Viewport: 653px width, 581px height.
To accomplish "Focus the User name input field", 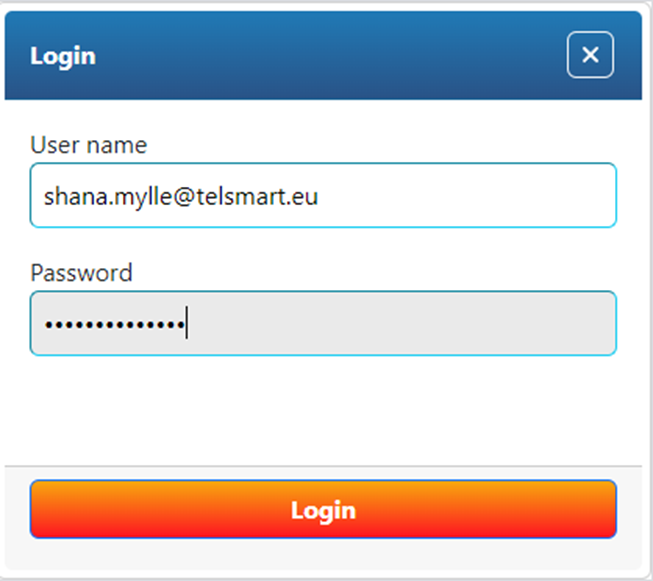I will (323, 196).
